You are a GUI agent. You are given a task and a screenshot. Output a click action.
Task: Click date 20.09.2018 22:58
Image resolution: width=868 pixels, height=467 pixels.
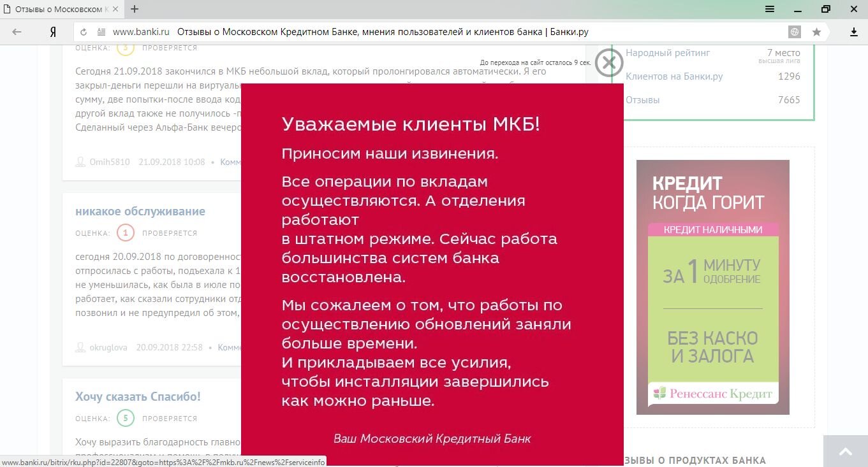click(x=169, y=348)
